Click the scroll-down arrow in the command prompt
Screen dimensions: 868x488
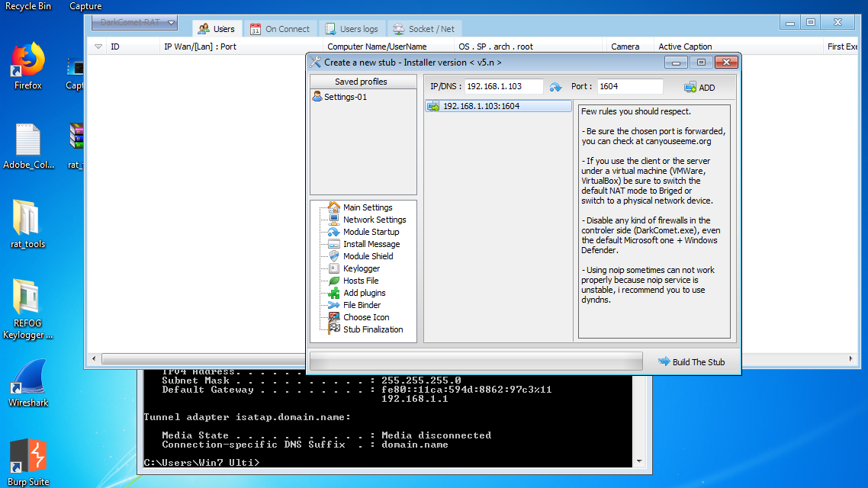click(639, 461)
